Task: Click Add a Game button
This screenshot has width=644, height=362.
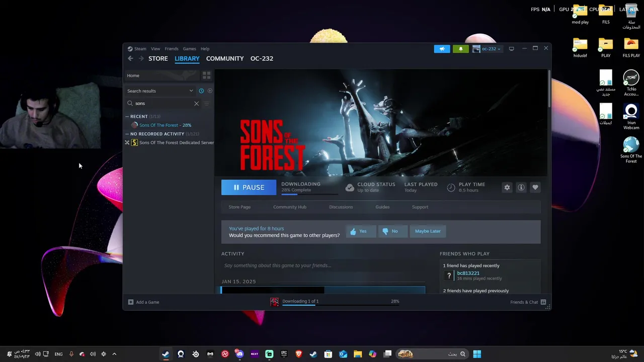Action: click(x=143, y=302)
